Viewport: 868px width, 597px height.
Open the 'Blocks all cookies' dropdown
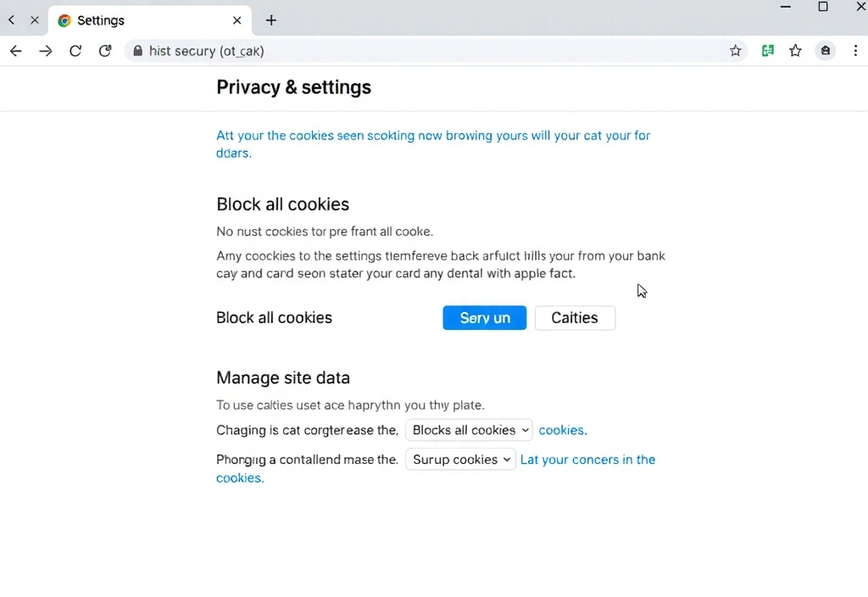(x=468, y=430)
